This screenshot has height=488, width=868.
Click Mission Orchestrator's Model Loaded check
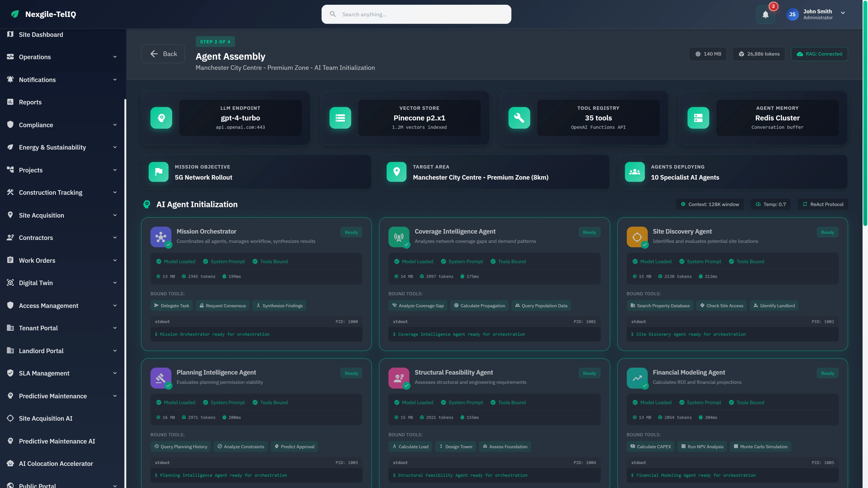coord(159,262)
